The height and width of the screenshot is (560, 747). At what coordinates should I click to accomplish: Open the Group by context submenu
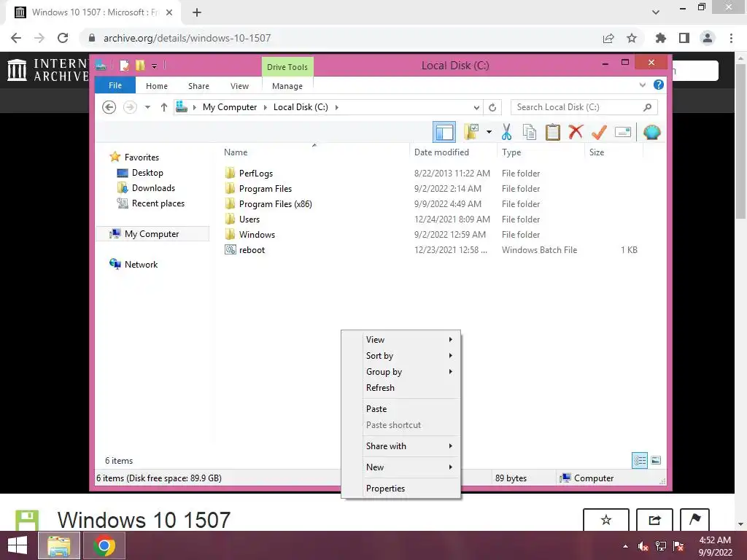pos(400,372)
